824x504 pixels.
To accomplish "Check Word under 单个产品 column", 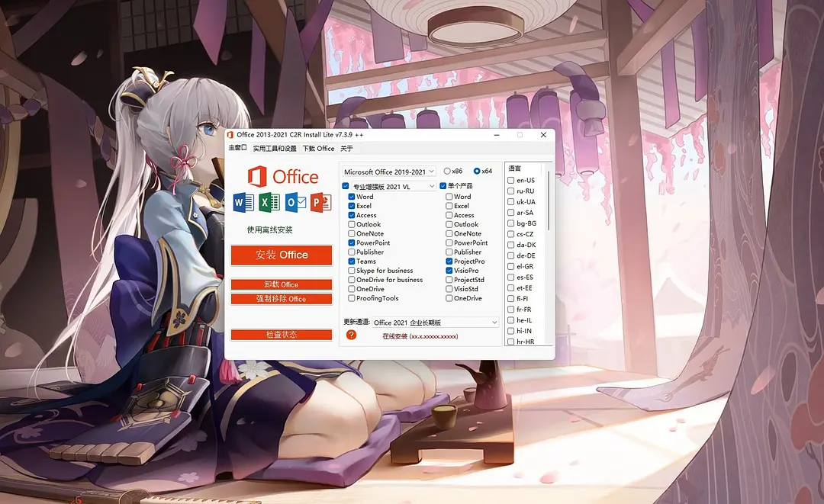I will click(449, 197).
